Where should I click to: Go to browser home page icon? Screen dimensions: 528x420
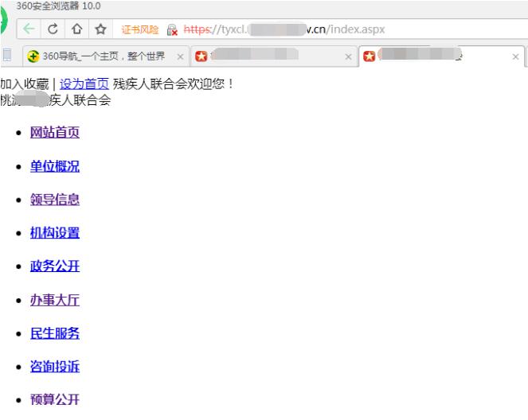point(77,30)
